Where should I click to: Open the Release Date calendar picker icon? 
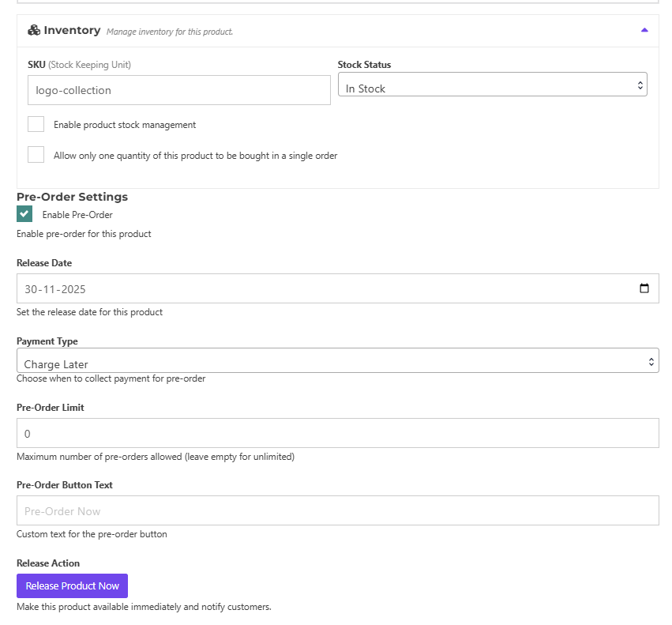pyautogui.click(x=644, y=288)
